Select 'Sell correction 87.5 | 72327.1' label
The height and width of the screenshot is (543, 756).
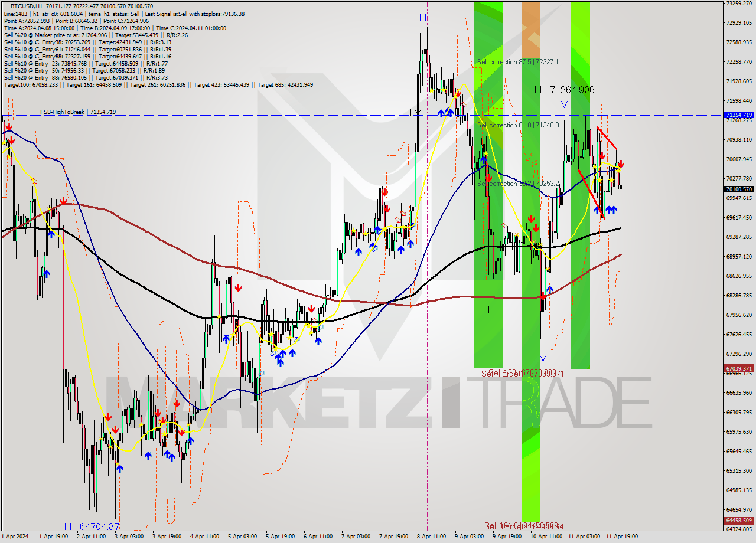tap(517, 62)
